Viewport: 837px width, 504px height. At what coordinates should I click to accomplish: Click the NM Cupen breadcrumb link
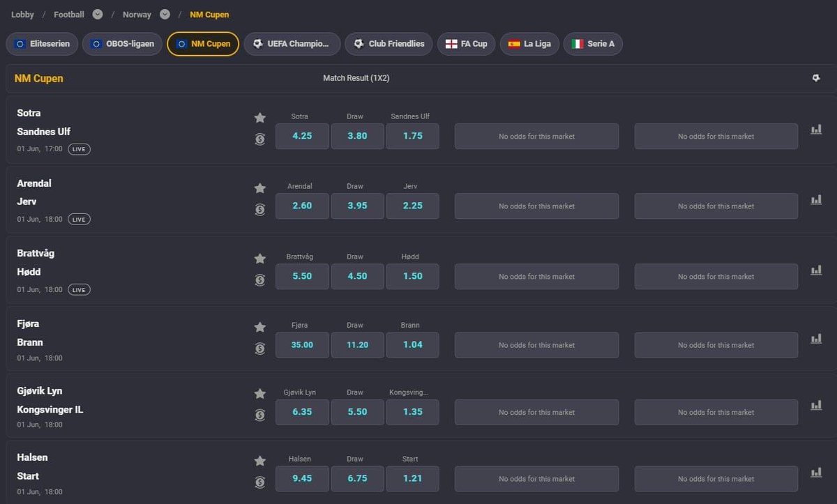(209, 15)
